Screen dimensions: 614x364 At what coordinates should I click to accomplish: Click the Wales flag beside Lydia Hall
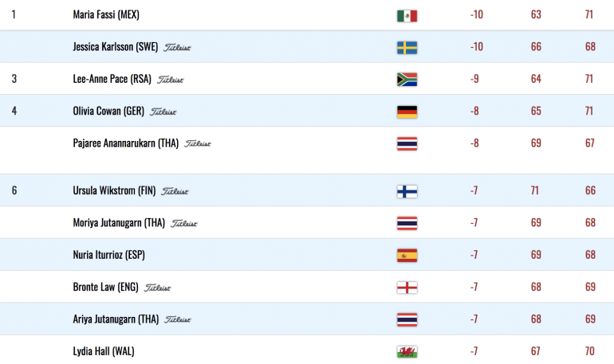coord(407,351)
